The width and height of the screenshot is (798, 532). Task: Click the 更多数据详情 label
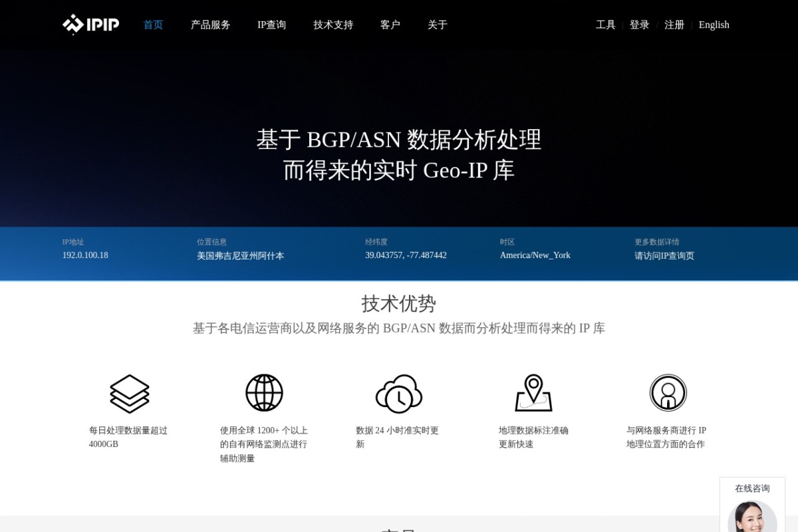[657, 242]
